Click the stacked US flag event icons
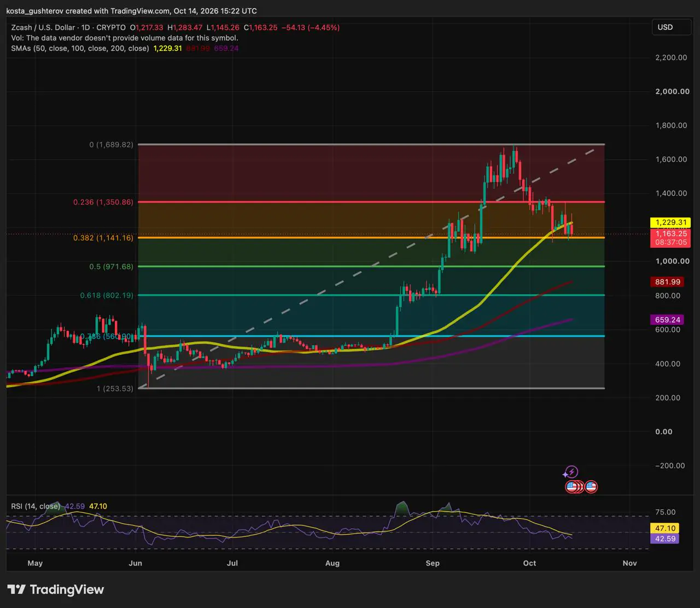The height and width of the screenshot is (608, 700). (x=574, y=486)
